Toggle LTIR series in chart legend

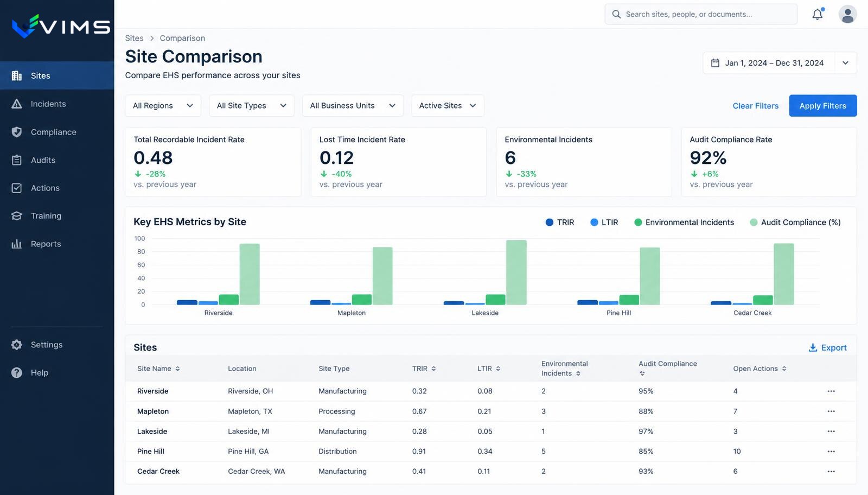pyautogui.click(x=604, y=222)
